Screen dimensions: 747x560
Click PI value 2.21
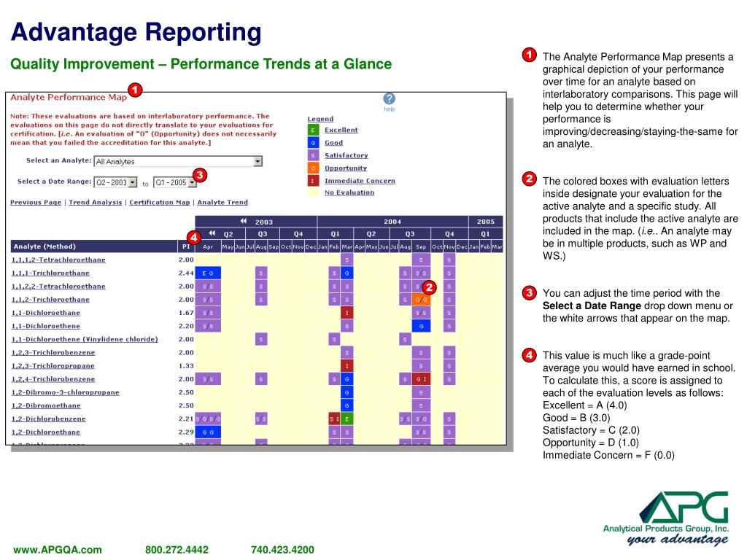tap(186, 419)
